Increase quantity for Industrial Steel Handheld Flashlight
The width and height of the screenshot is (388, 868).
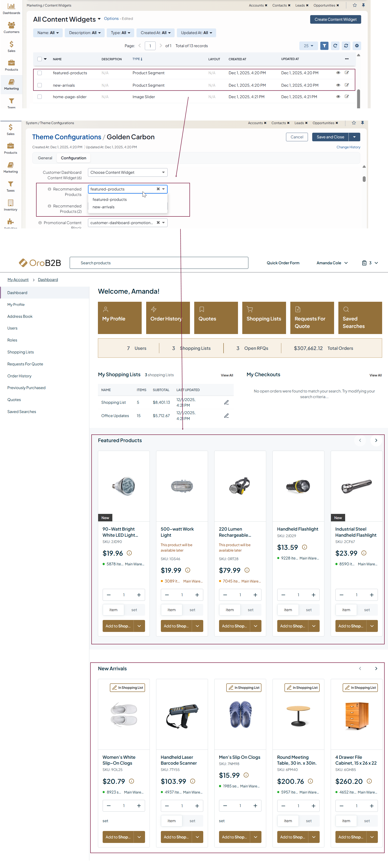click(372, 595)
